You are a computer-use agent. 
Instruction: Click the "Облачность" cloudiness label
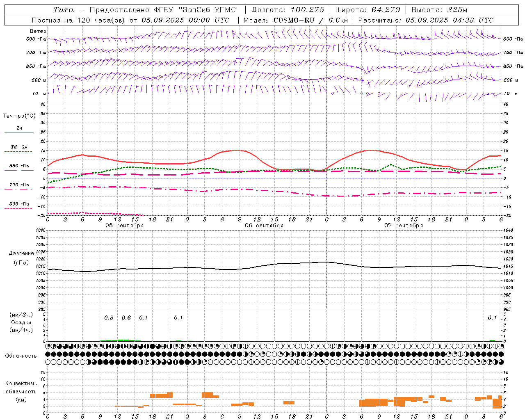(x=21, y=356)
